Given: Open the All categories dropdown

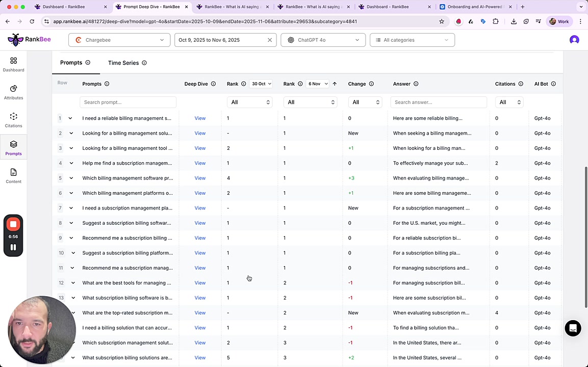Looking at the screenshot, I should [x=412, y=40].
